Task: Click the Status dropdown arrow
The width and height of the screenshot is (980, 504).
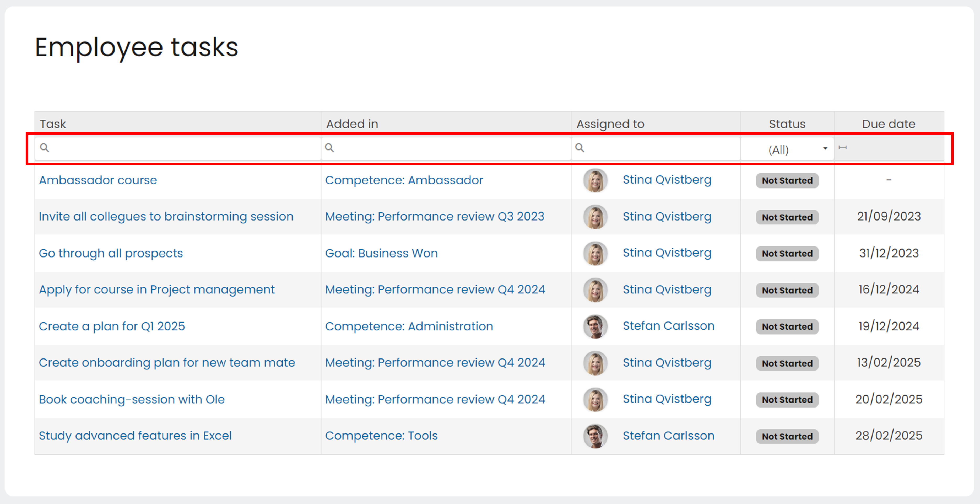Action: 825,148
